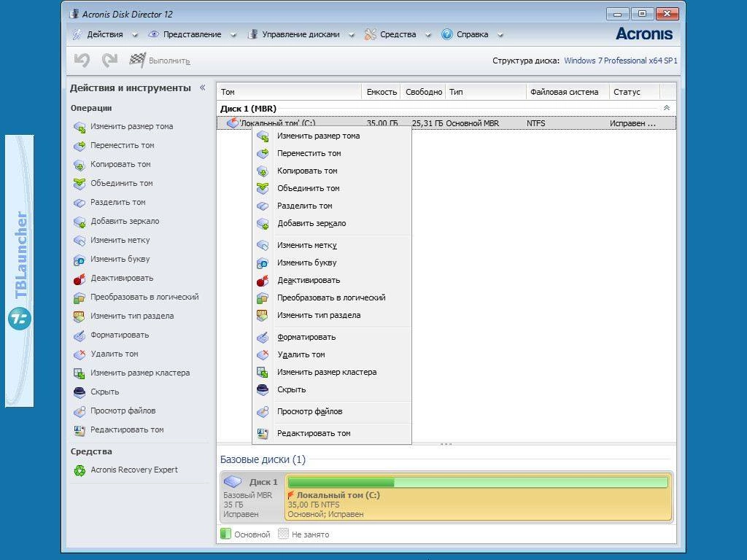Choose Копировать том in context menu
The width and height of the screenshot is (747, 560).
pos(332,171)
